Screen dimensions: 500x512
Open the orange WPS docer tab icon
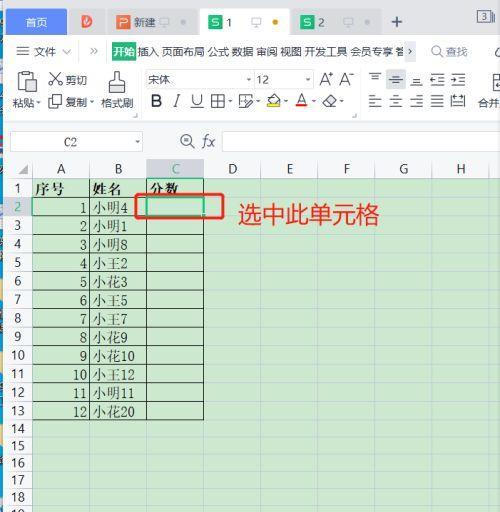(87, 22)
